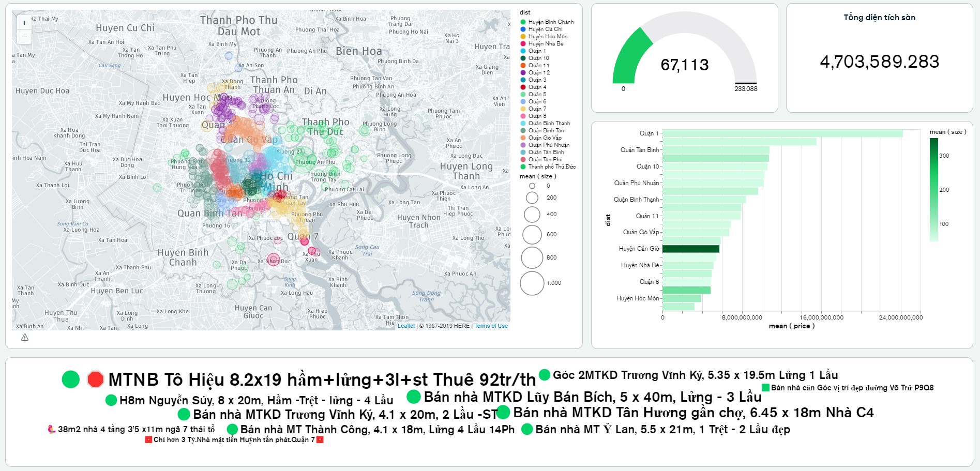The width and height of the screenshot is (980, 471).
Task: Zoom out of the map
Action: coord(24,37)
